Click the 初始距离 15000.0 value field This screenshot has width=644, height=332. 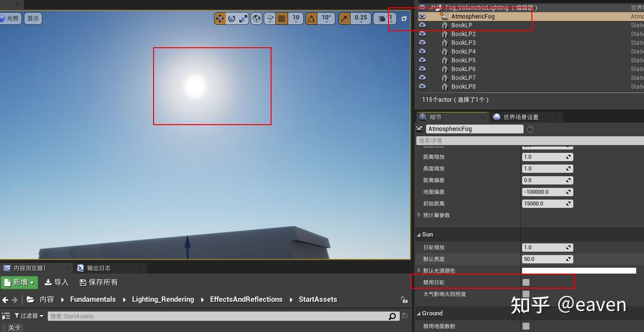547,203
